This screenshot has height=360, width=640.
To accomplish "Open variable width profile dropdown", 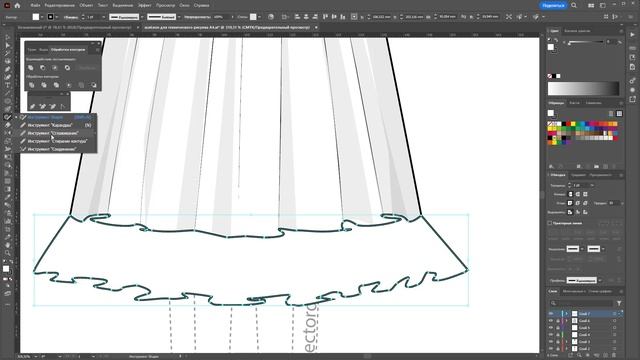I will point(142,17).
